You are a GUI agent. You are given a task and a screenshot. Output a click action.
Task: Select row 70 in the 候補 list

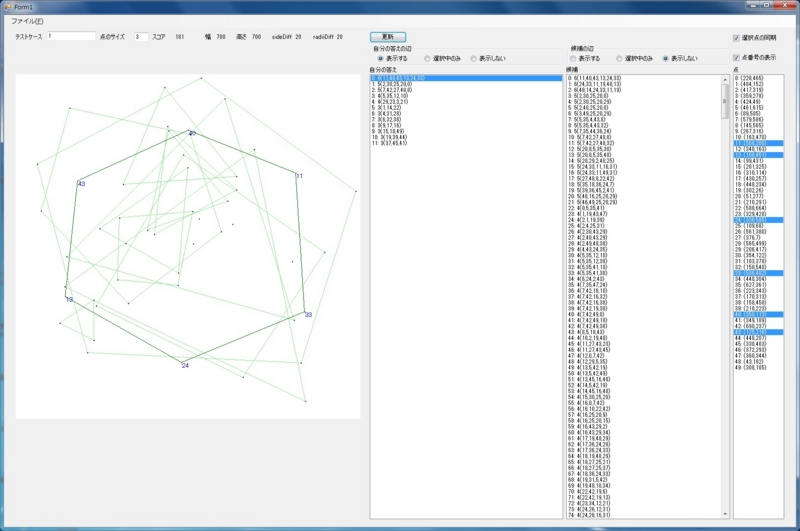click(644, 492)
